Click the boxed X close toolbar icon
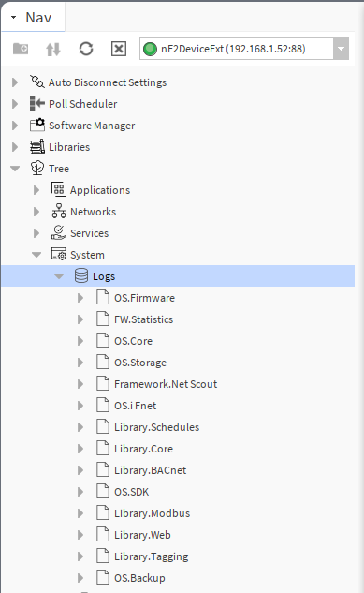 119,49
